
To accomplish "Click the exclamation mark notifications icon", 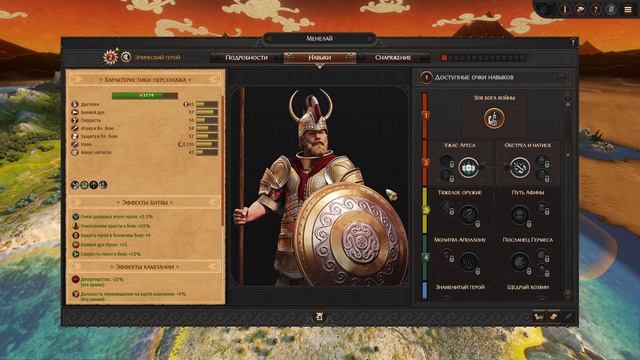I will coord(565,9).
